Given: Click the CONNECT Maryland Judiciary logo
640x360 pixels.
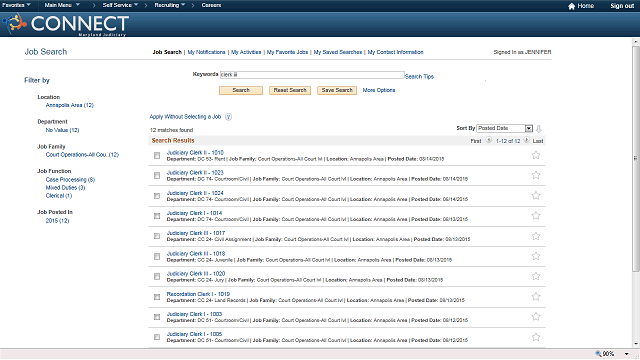Looking at the screenshot, I should click(x=66, y=24).
